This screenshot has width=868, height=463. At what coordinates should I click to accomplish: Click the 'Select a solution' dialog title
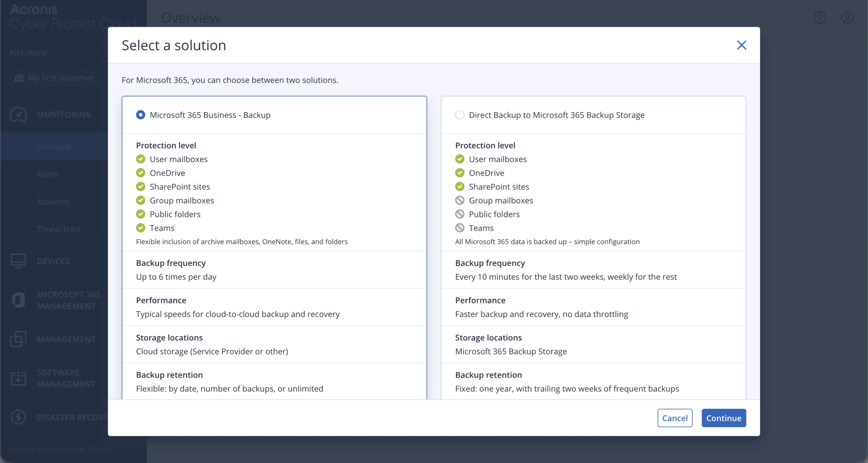click(x=174, y=45)
